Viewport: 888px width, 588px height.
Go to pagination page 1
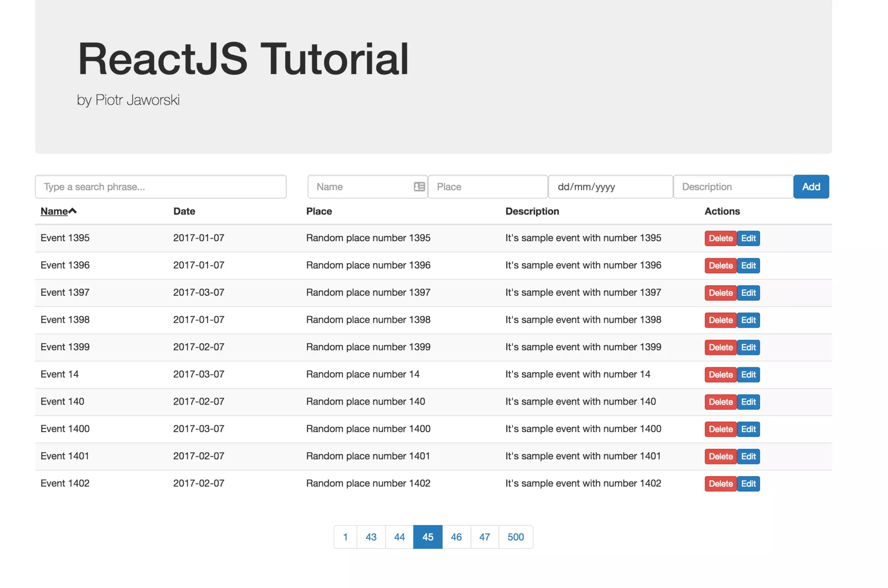click(345, 537)
